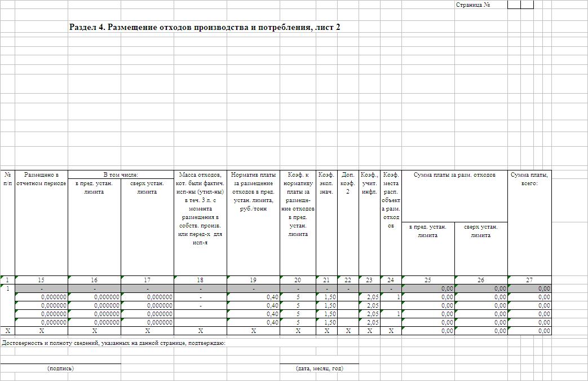Click the "Доп. коэф. 2" header cell
588x381 pixels.
(x=348, y=183)
